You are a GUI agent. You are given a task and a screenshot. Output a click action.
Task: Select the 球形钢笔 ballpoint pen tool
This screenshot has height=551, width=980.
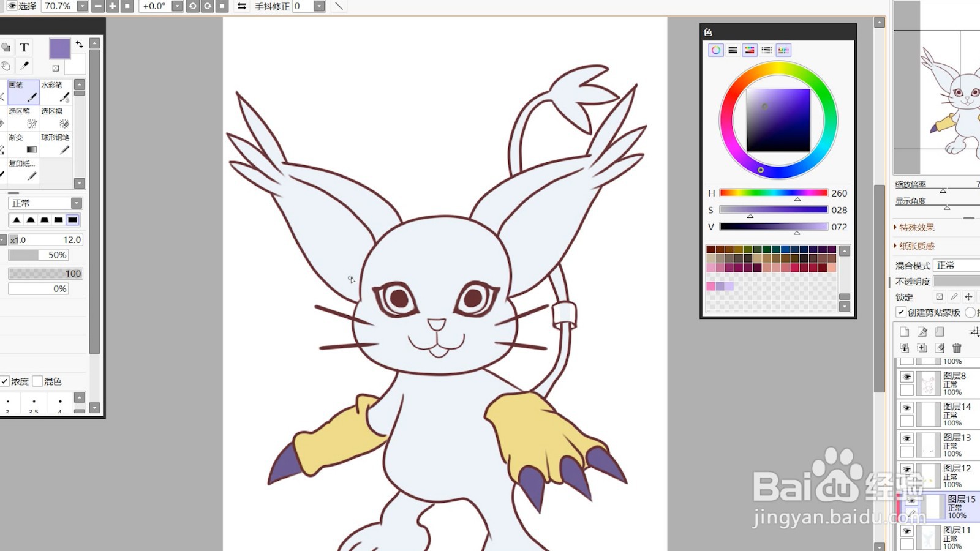(x=56, y=144)
